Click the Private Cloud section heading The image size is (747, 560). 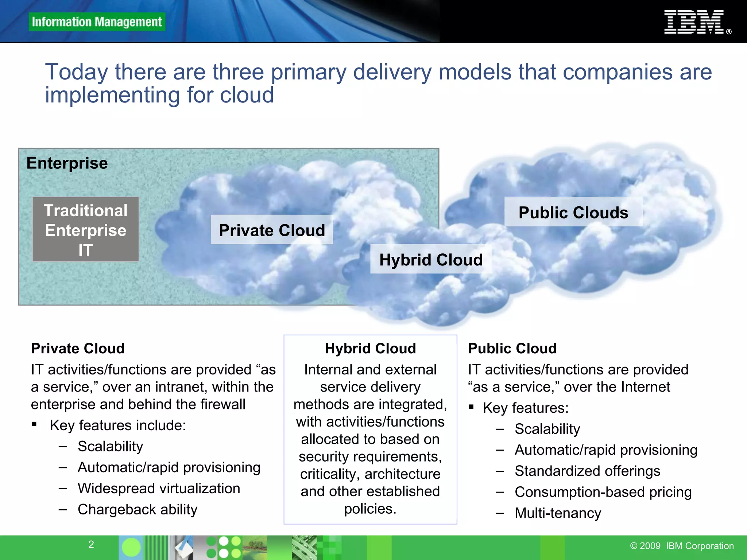click(78, 349)
